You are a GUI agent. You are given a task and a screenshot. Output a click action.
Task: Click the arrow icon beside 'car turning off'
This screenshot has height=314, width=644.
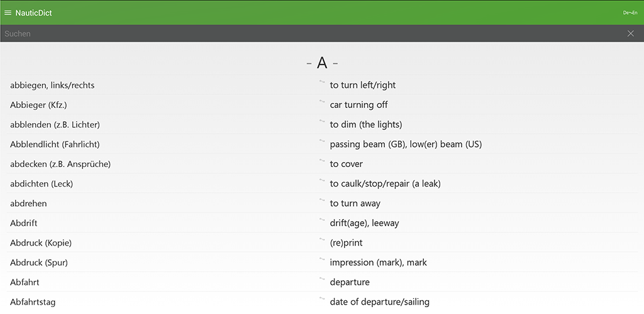pos(322,102)
